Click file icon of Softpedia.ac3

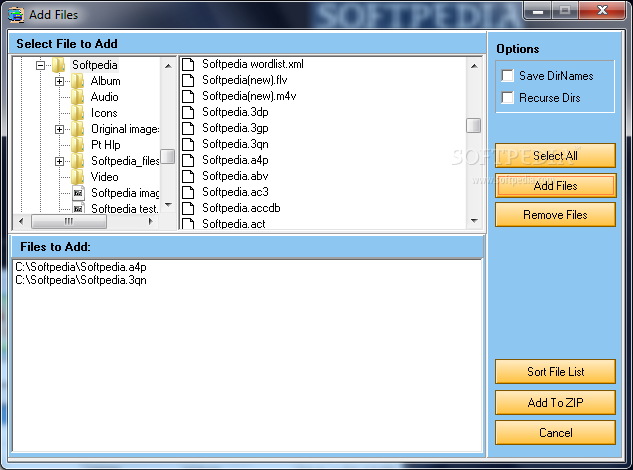(x=188, y=192)
